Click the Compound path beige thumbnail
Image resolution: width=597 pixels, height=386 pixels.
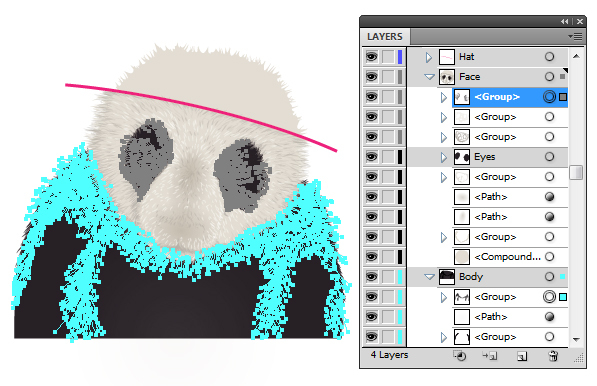461,257
